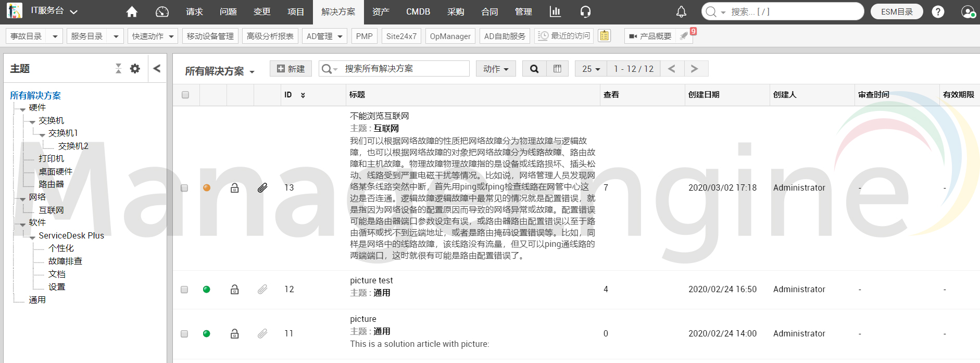Open the notifications bell
This screenshot has height=363, width=980.
pyautogui.click(x=681, y=11)
